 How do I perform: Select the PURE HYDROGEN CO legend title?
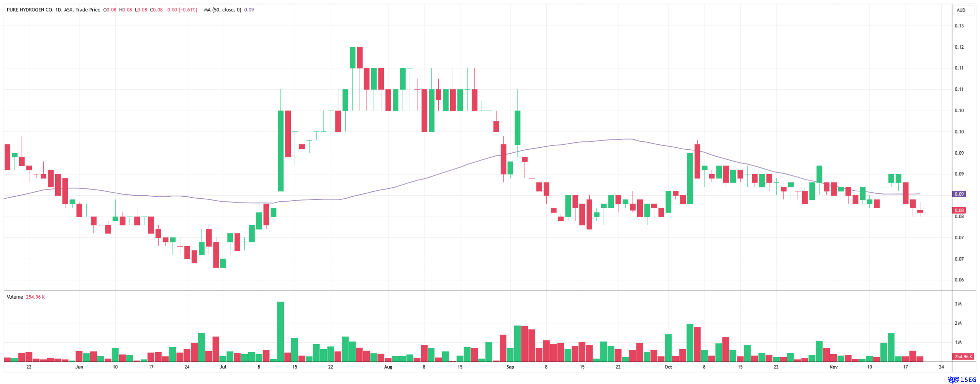pyautogui.click(x=30, y=10)
